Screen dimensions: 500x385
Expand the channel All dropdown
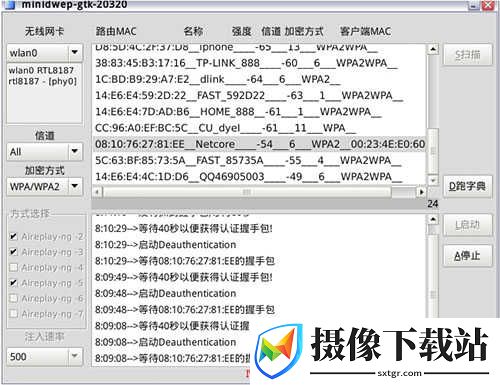75,152
